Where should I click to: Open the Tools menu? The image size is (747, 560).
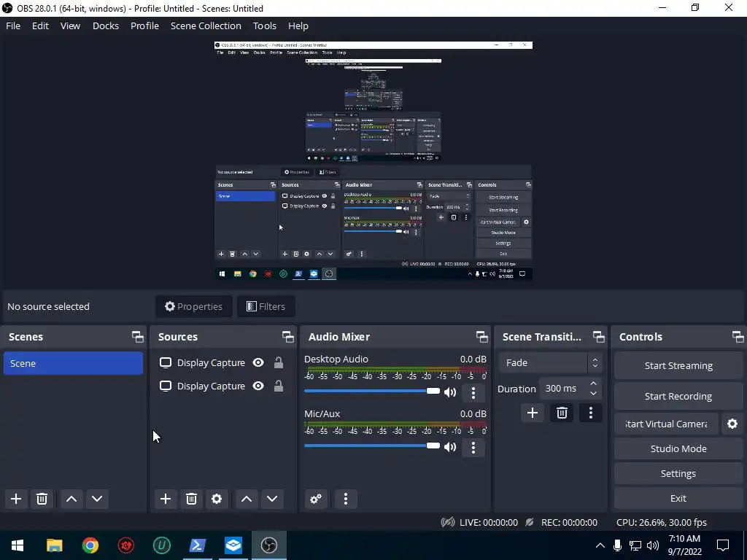[264, 26]
